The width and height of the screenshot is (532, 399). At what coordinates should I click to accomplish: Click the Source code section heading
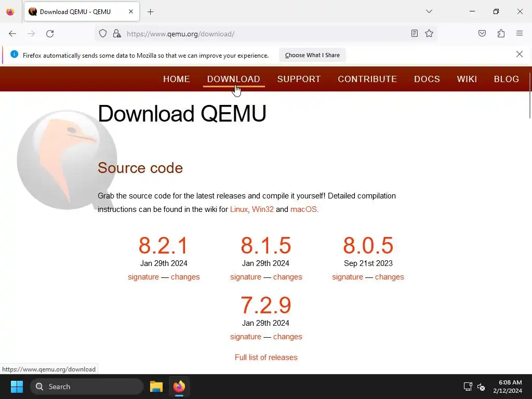pyautogui.click(x=140, y=168)
